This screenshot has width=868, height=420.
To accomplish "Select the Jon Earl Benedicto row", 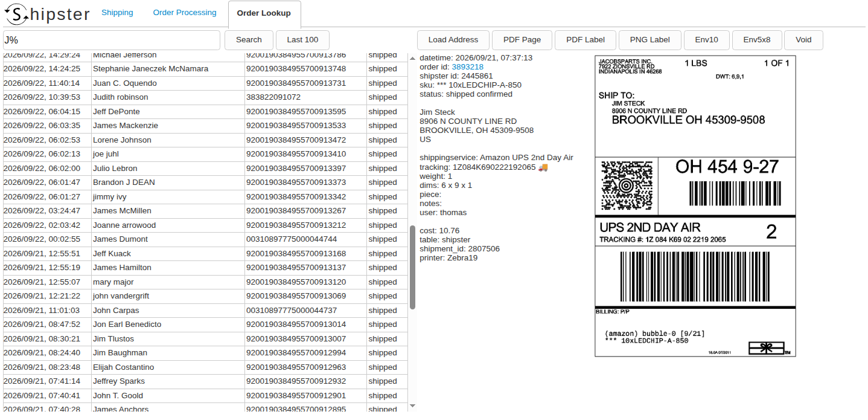I will tap(205, 325).
